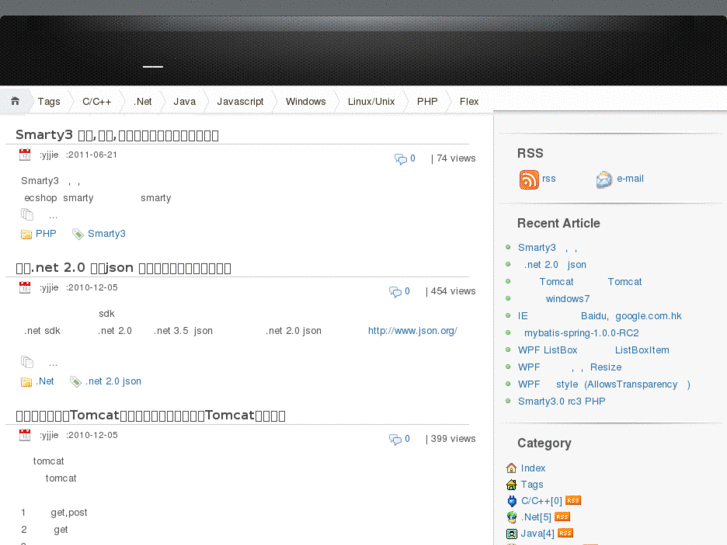
Task: Open PHP category link under Smarty3 post
Action: [46, 234]
